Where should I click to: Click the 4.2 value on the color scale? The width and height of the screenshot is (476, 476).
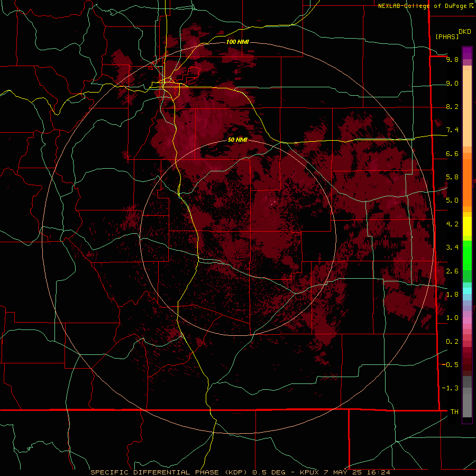coord(452,224)
